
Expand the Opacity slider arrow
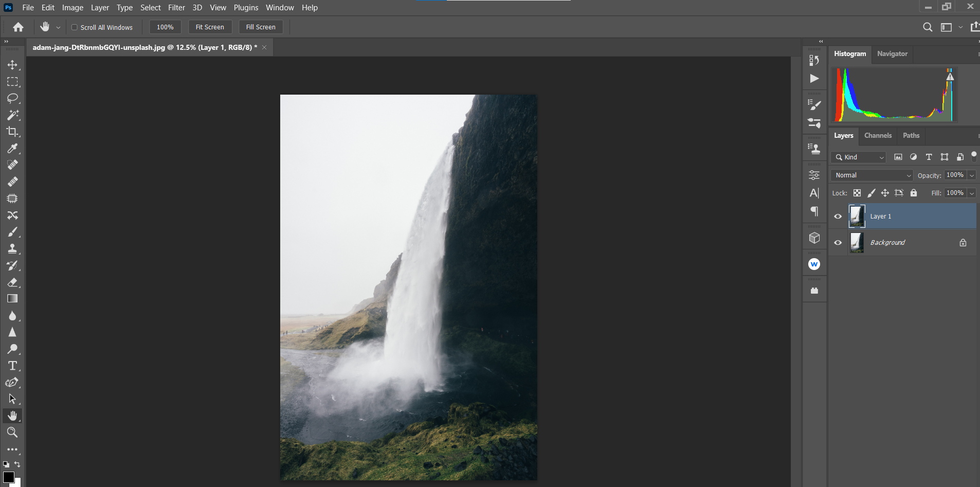(972, 175)
